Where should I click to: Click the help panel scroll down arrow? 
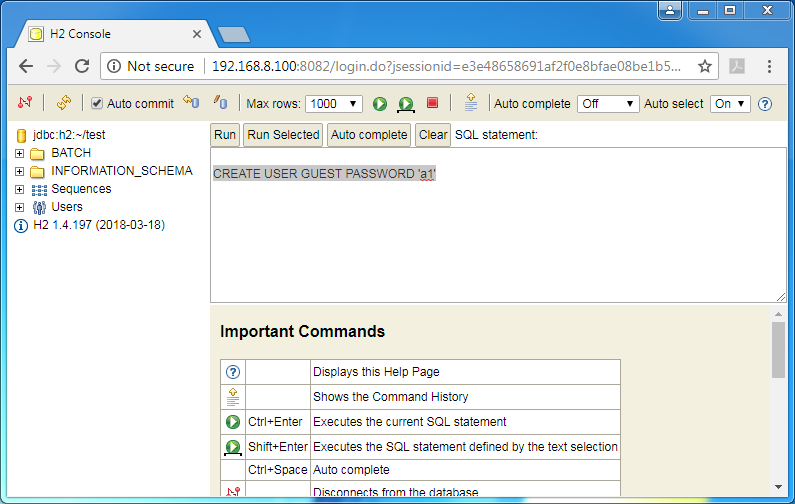point(778,487)
